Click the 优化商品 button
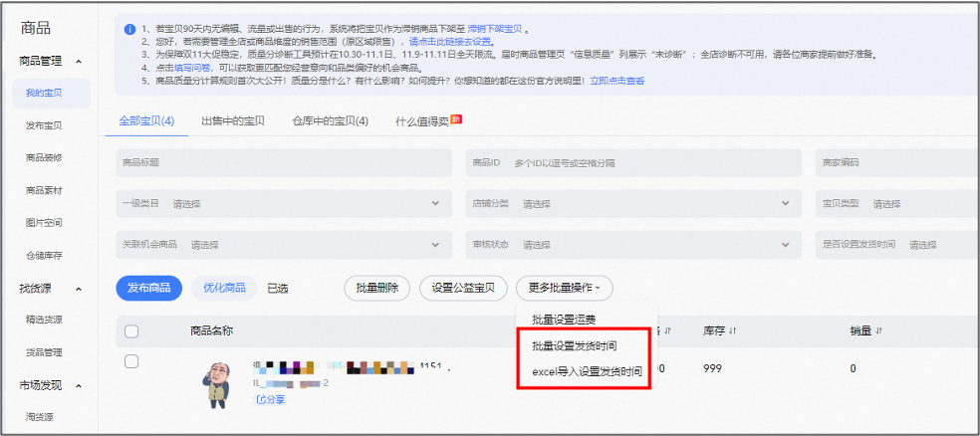The height and width of the screenshot is (436, 980). 224,288
